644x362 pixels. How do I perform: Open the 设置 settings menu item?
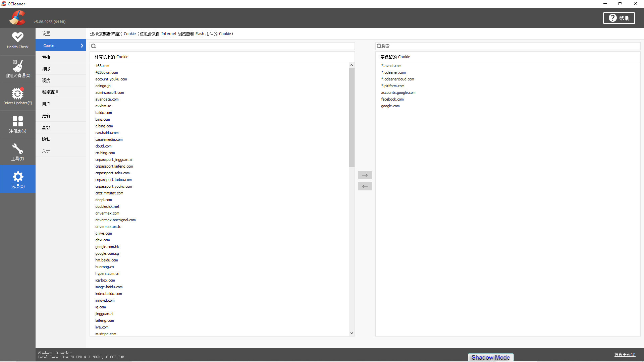click(61, 34)
